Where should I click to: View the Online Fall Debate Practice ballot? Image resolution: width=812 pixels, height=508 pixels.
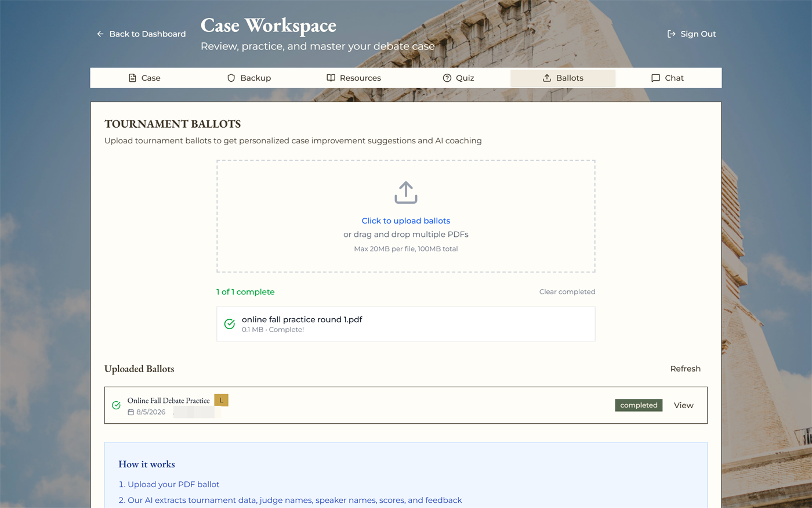click(x=684, y=405)
